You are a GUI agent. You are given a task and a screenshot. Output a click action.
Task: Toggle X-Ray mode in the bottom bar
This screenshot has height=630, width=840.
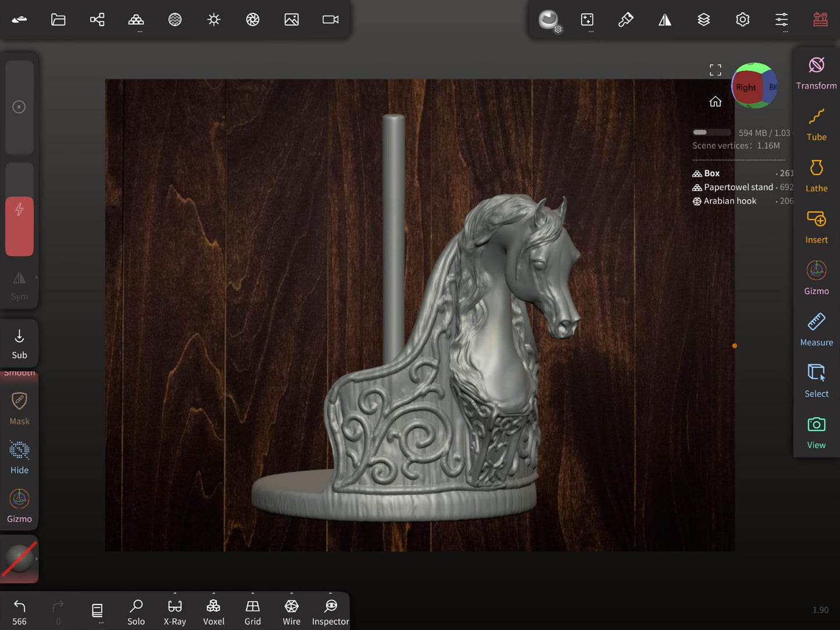174,610
